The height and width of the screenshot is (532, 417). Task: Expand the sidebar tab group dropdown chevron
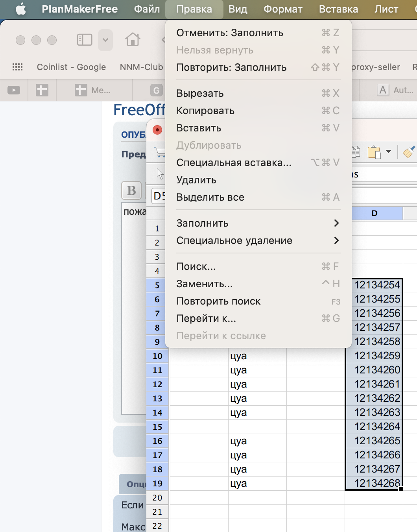click(x=105, y=40)
